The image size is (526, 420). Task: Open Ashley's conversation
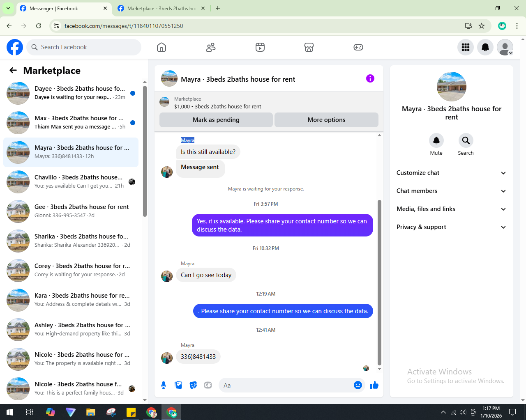coord(71,330)
